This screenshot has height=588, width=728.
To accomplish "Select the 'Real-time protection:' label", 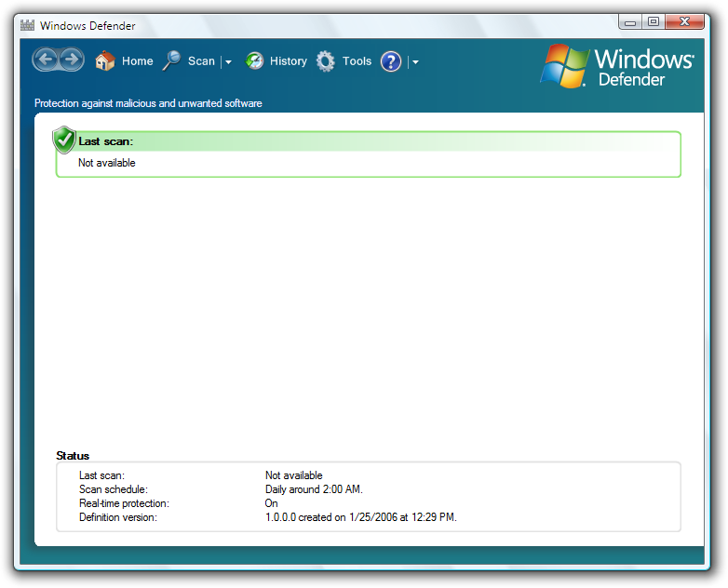I will pyautogui.click(x=124, y=503).
